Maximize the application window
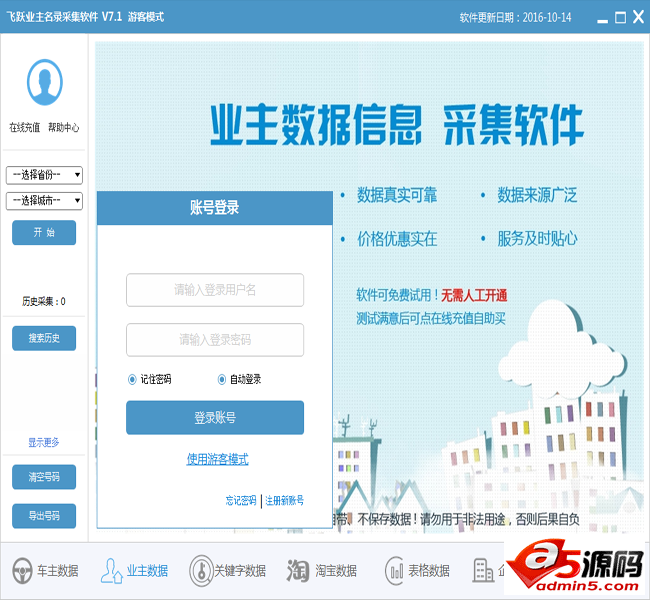The height and width of the screenshot is (600, 650). click(621, 17)
